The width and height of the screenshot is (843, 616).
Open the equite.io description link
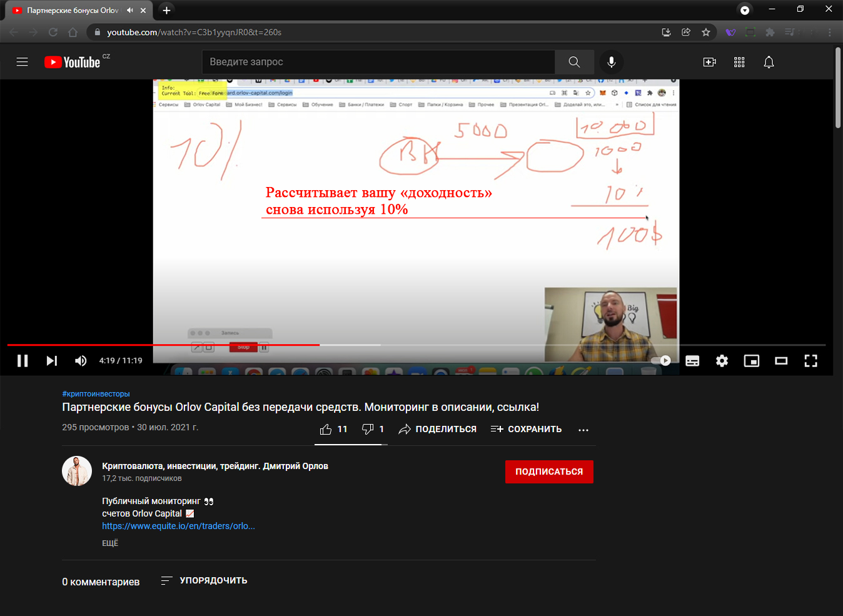tap(178, 526)
